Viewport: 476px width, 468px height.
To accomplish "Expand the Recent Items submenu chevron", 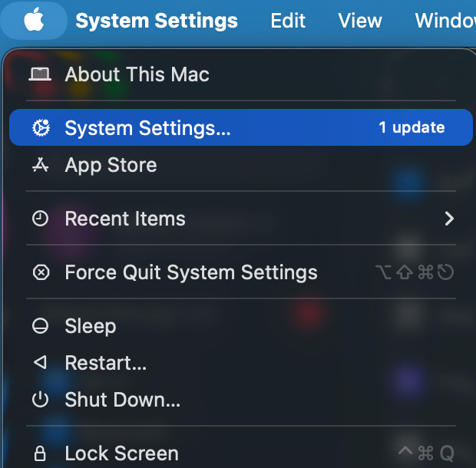I will [449, 219].
